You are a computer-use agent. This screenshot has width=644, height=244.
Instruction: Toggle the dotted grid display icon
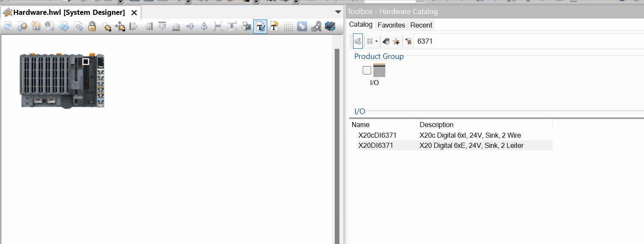(288, 27)
